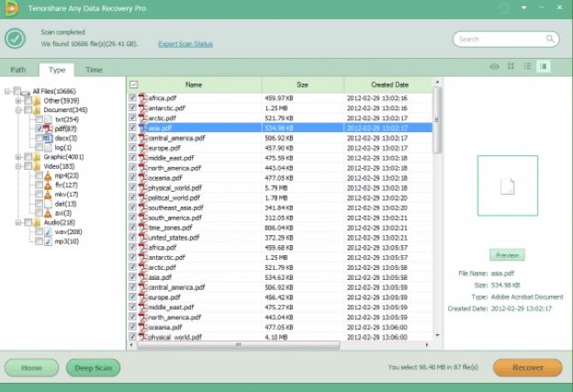Collapse the Video(183) tree node
Image resolution: width=573 pixels, height=392 pixels.
(17, 166)
